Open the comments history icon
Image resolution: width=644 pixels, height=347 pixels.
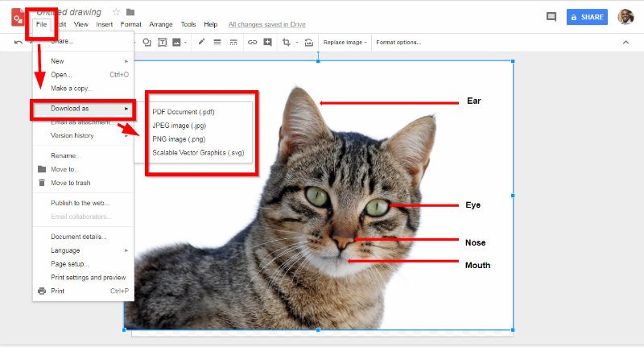[551, 17]
